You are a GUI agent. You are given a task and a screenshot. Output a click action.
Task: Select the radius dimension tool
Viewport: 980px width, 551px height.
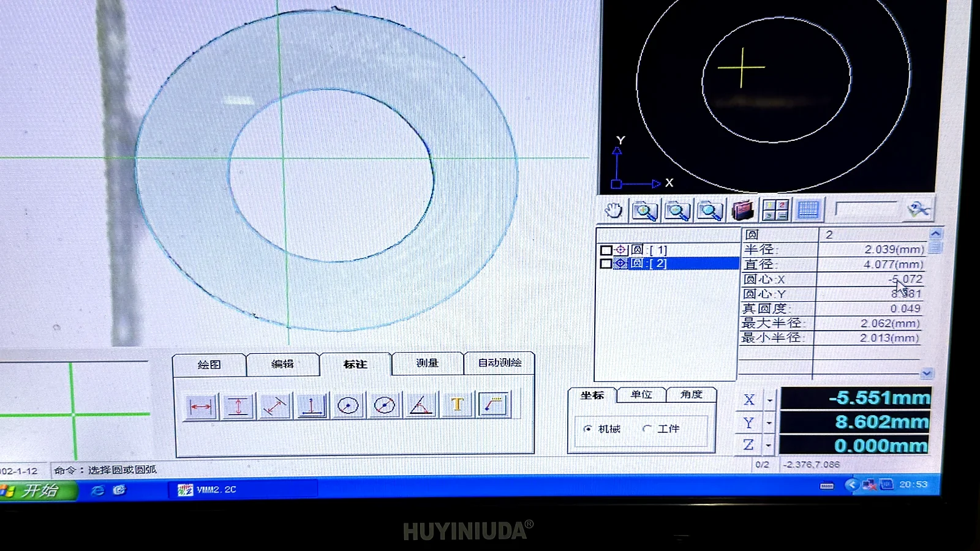[x=348, y=405]
